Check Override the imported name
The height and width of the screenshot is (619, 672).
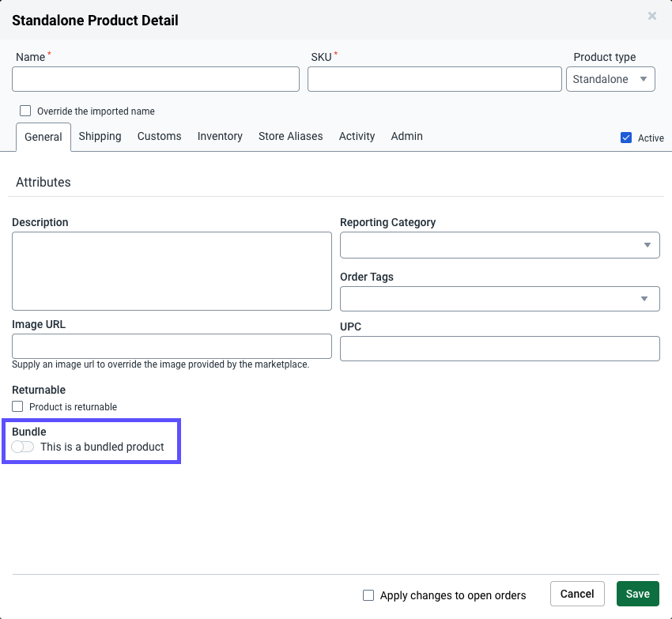point(25,111)
